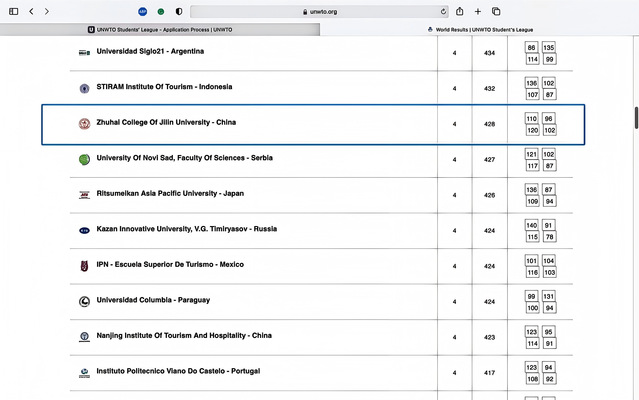Show the tab overview
The image size is (639, 400).
496,11
